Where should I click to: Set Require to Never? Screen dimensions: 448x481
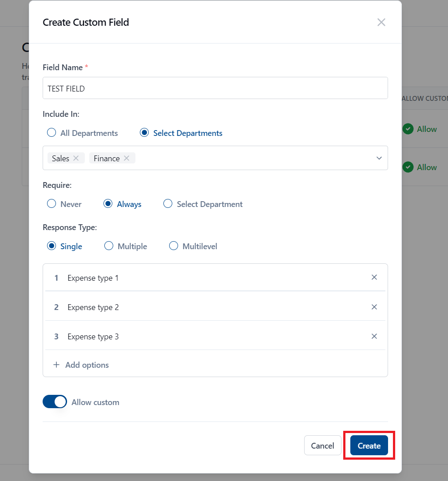pyautogui.click(x=52, y=204)
